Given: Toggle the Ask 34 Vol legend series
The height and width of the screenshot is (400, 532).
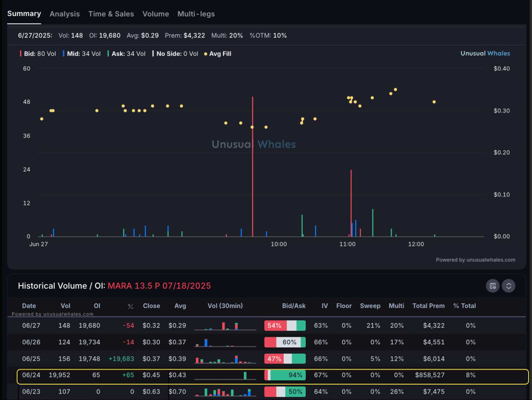Looking at the screenshot, I should (126, 54).
